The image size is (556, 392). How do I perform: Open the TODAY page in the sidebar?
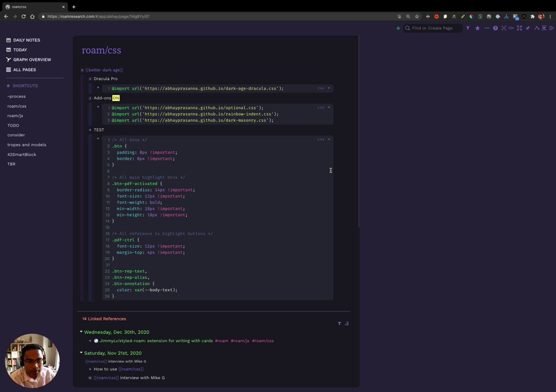pyautogui.click(x=20, y=50)
